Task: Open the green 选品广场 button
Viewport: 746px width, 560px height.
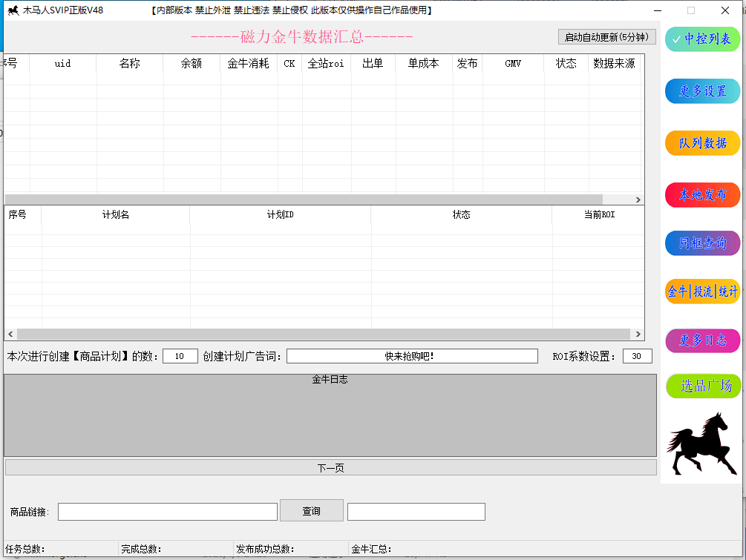Action: click(x=703, y=386)
